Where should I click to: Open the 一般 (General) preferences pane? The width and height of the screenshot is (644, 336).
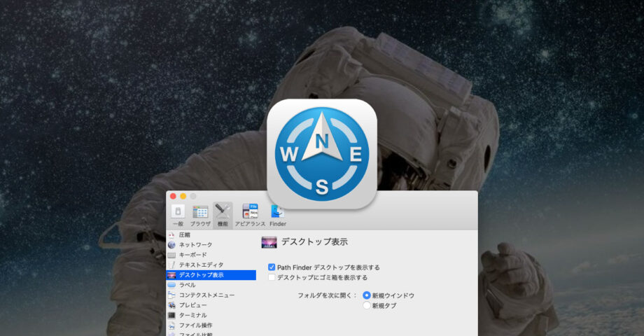pyautogui.click(x=178, y=215)
